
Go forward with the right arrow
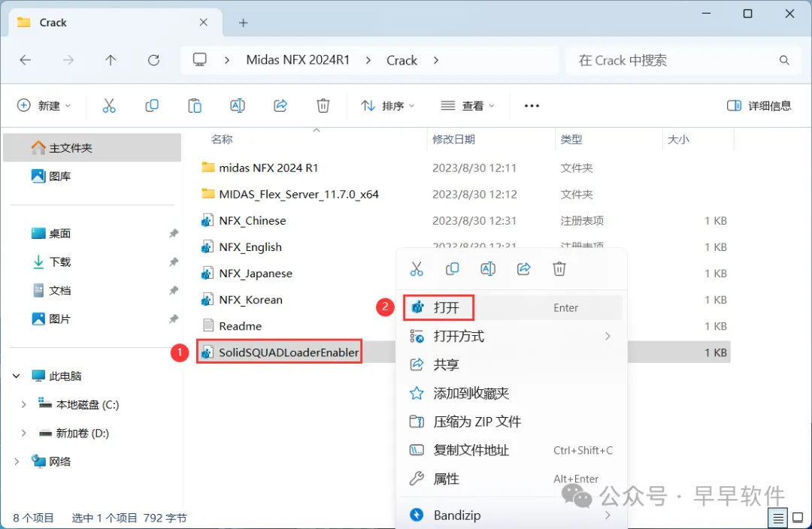pyautogui.click(x=68, y=60)
